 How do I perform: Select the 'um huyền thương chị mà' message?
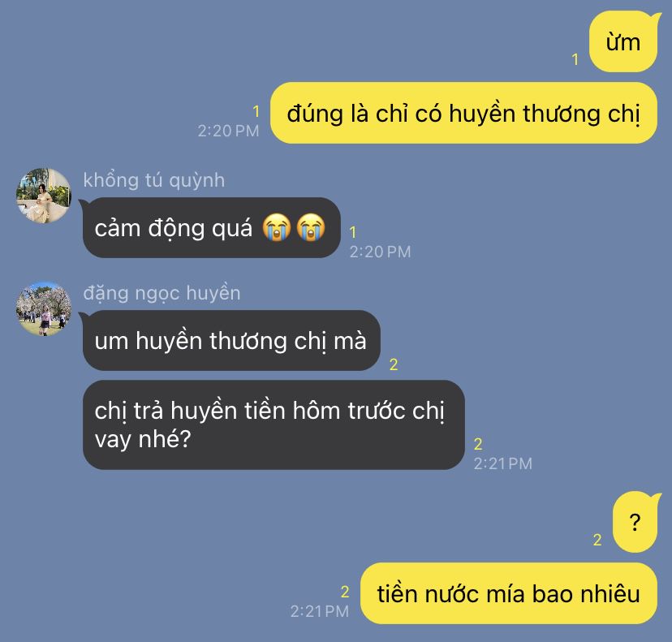230,341
